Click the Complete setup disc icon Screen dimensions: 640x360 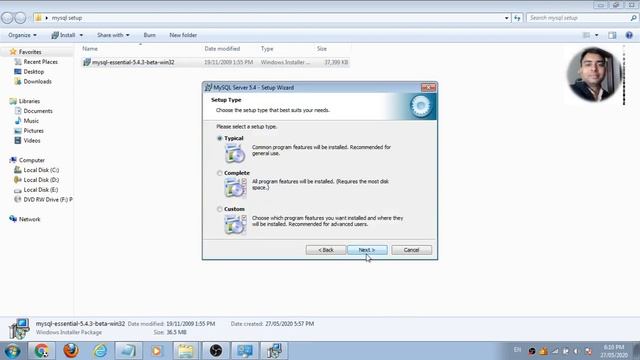point(235,188)
